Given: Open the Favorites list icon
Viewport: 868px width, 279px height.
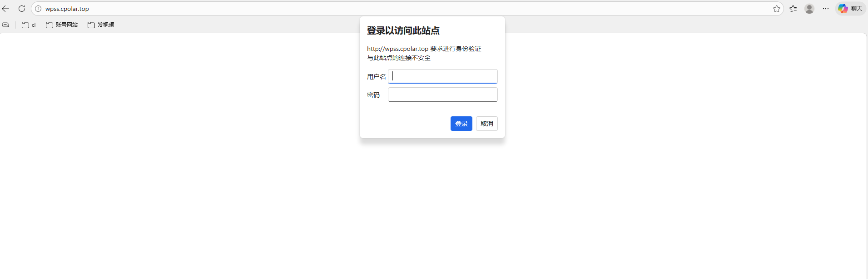Looking at the screenshot, I should 793,9.
